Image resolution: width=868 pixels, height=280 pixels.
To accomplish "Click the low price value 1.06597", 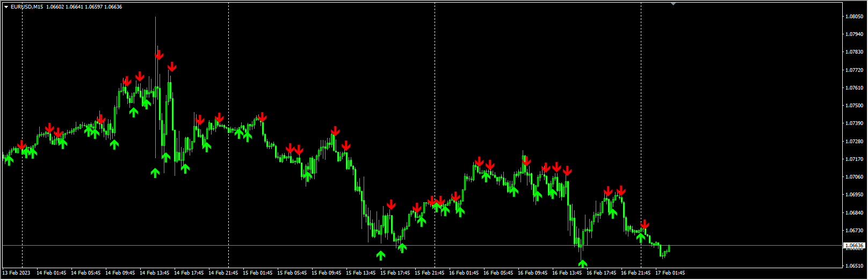I will [94, 7].
